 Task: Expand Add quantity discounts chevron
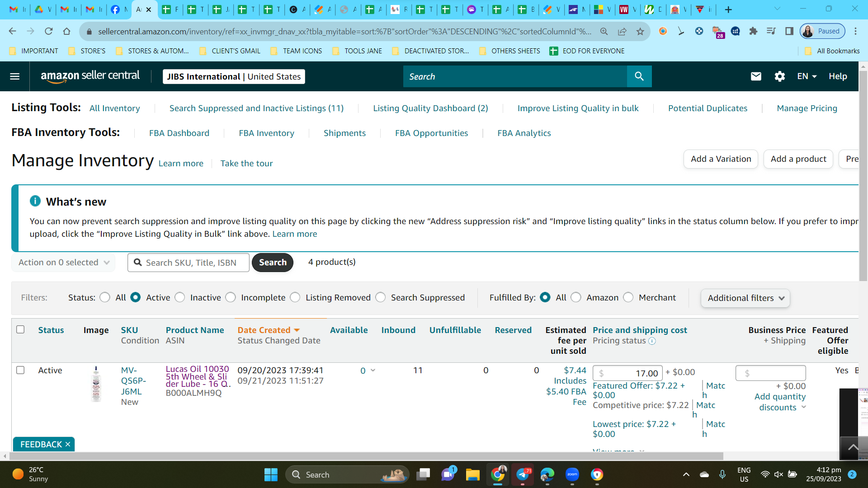point(803,407)
